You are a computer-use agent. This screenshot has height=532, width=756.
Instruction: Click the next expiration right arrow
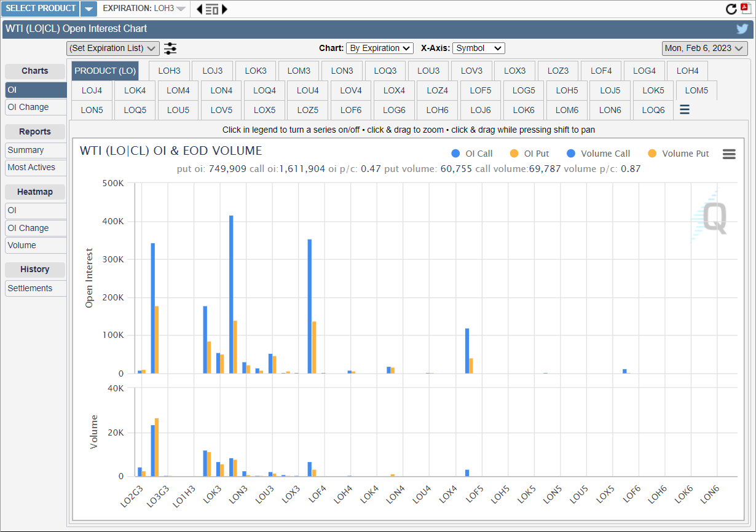pyautogui.click(x=224, y=9)
